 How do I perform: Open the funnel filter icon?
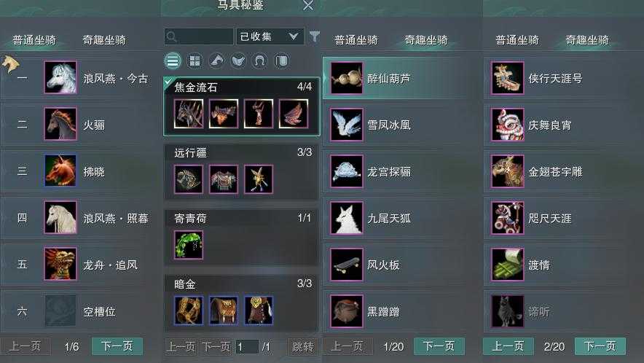314,36
